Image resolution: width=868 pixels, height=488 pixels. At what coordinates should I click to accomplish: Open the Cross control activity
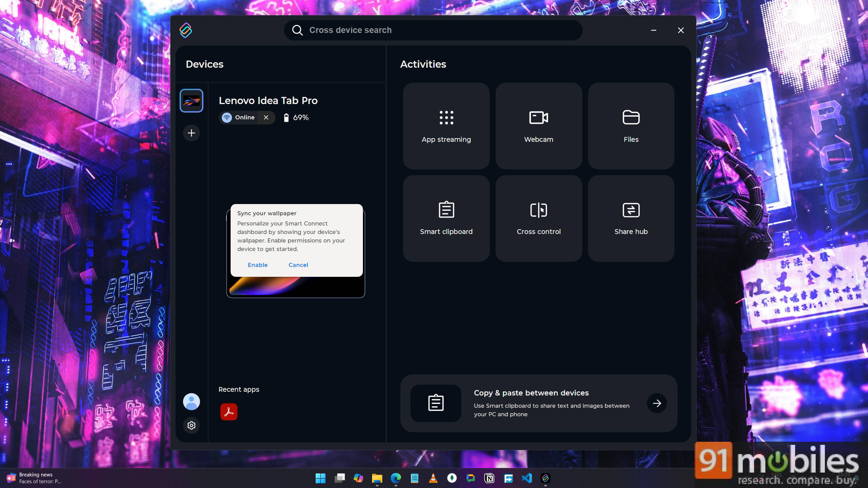coord(539,218)
